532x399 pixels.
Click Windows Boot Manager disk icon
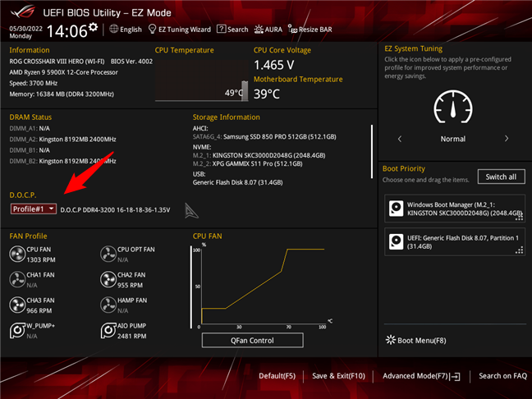(396, 209)
